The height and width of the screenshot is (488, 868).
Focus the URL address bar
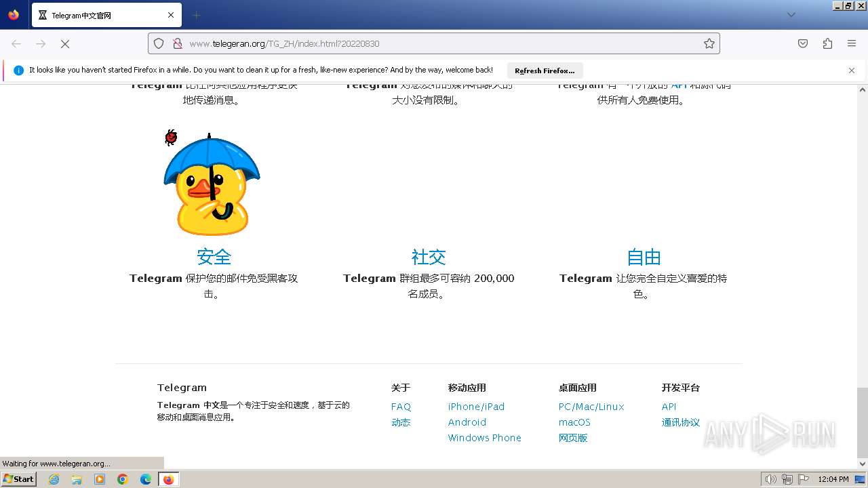coord(434,43)
